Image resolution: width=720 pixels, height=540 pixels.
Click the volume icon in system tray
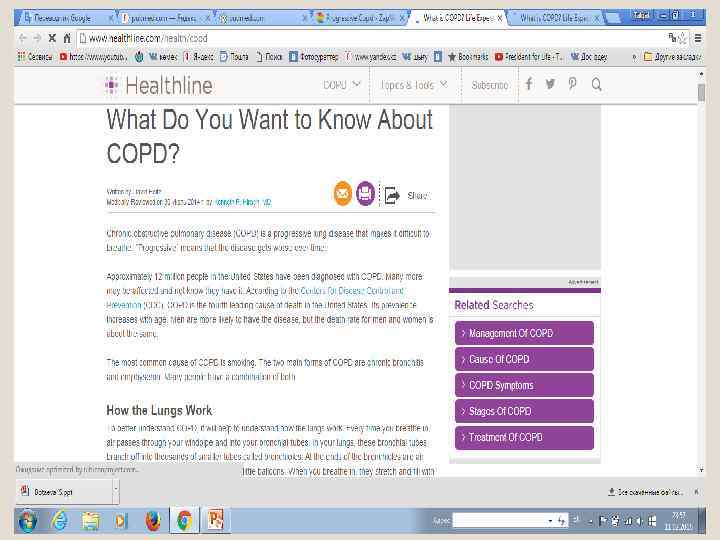[x=638, y=521]
